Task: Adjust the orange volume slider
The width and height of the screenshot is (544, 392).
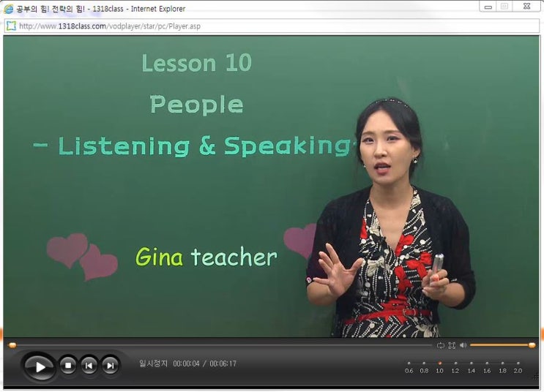Action: (x=502, y=345)
